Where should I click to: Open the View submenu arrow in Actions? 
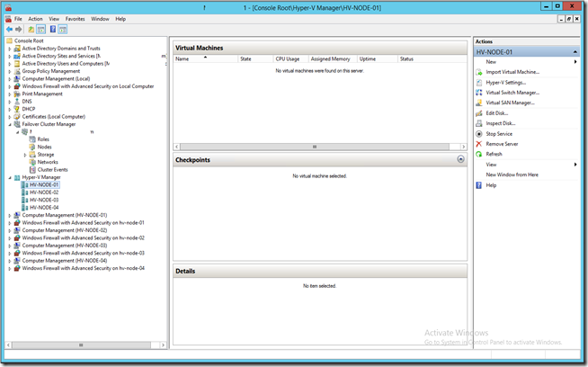575,165
